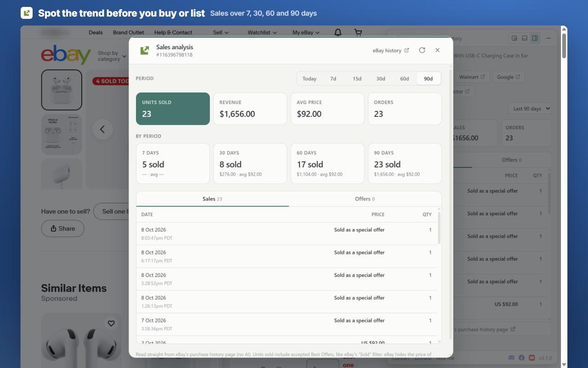Image resolution: width=588 pixels, height=368 pixels.
Task: Open Offers tab in side panel
Action: click(x=512, y=160)
